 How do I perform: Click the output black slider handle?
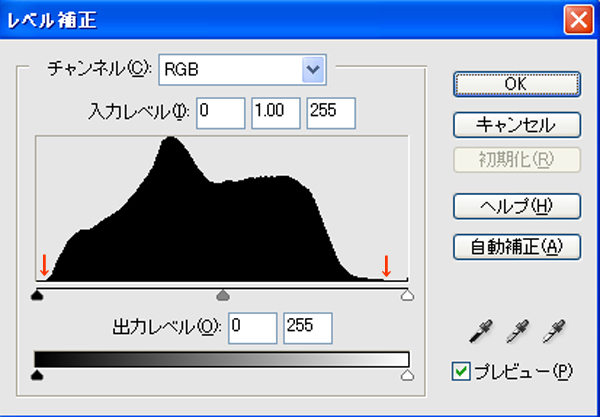click(x=37, y=375)
